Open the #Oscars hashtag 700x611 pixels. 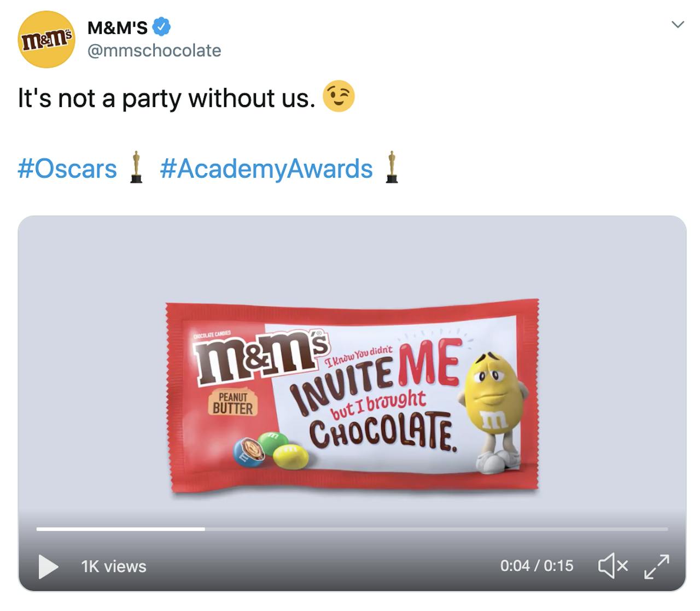[67, 168]
